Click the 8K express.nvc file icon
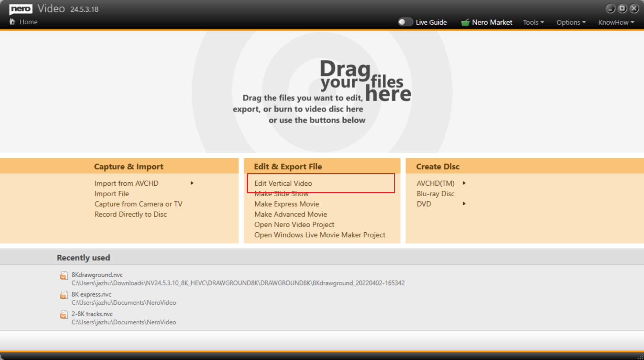The height and width of the screenshot is (360, 644). [64, 295]
